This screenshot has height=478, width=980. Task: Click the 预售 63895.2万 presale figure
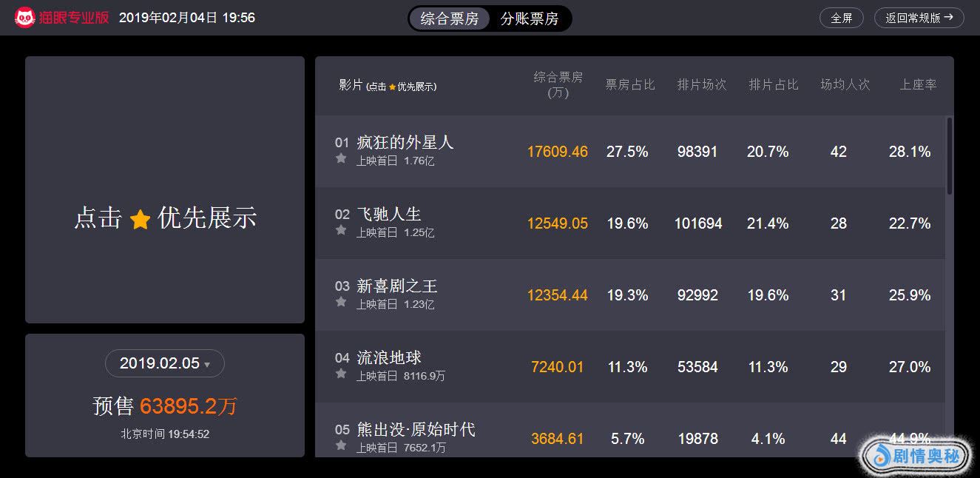[x=164, y=406]
